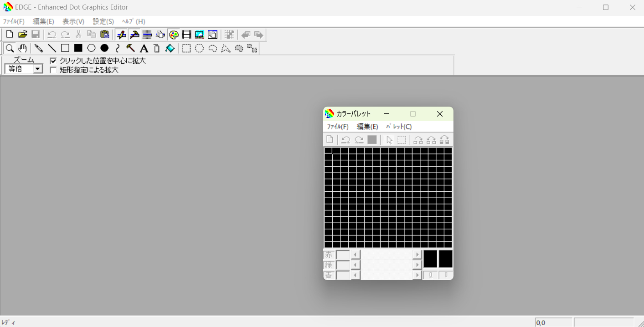Viewport: 644px width, 327px height.
Task: Select the Line tool
Action: (52, 48)
